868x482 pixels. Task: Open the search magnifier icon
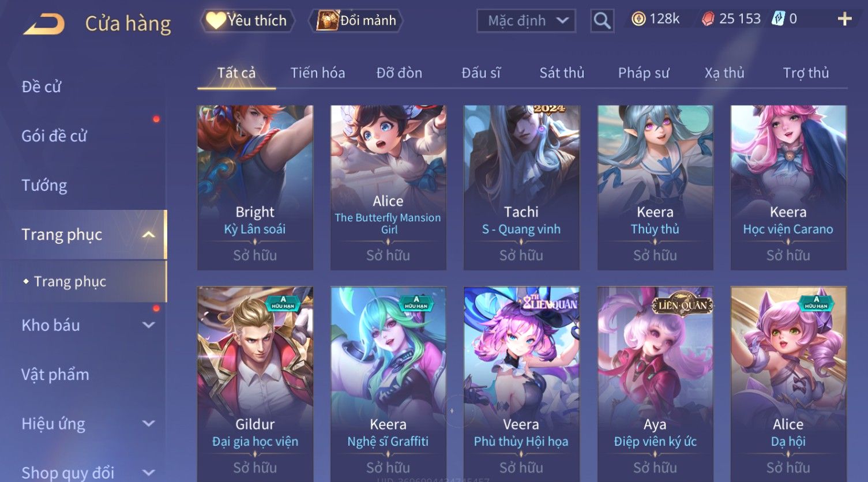tap(602, 21)
